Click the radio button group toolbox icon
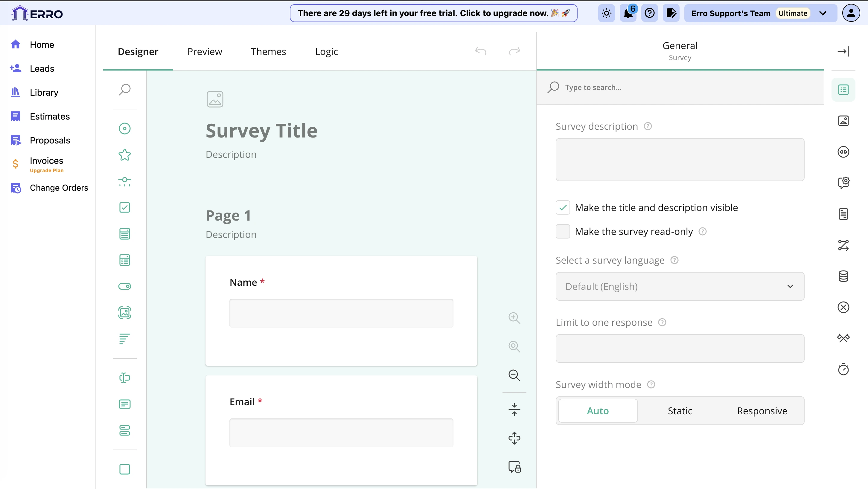Viewport: 868px width, 489px height. [124, 129]
